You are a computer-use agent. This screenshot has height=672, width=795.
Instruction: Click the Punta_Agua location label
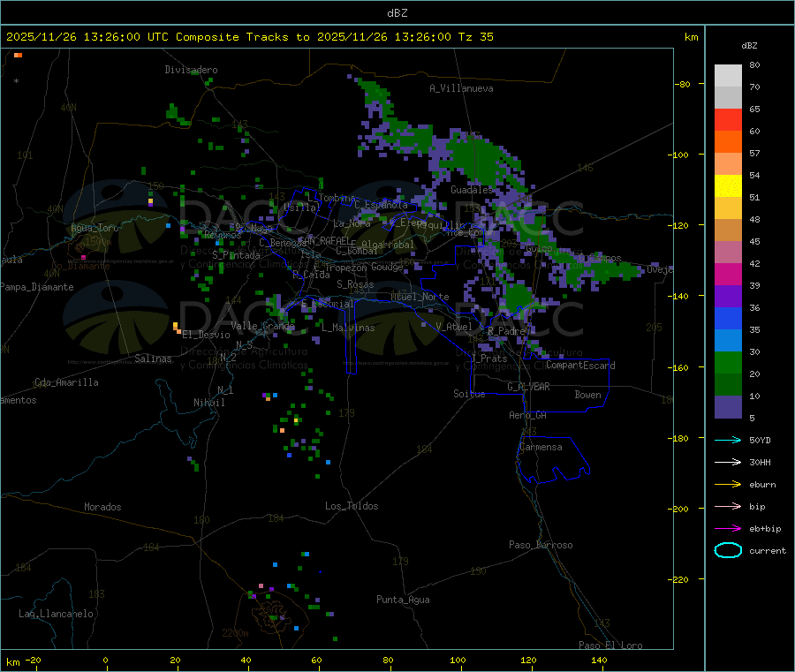[x=403, y=600]
